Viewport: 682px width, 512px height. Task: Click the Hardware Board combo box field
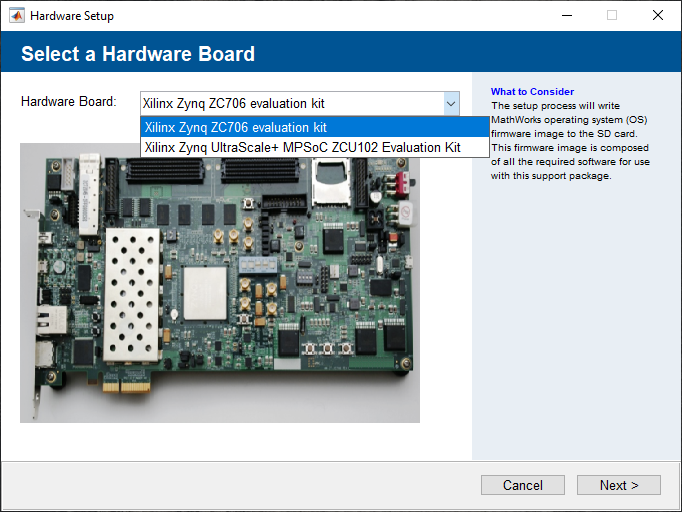pyautogui.click(x=290, y=103)
